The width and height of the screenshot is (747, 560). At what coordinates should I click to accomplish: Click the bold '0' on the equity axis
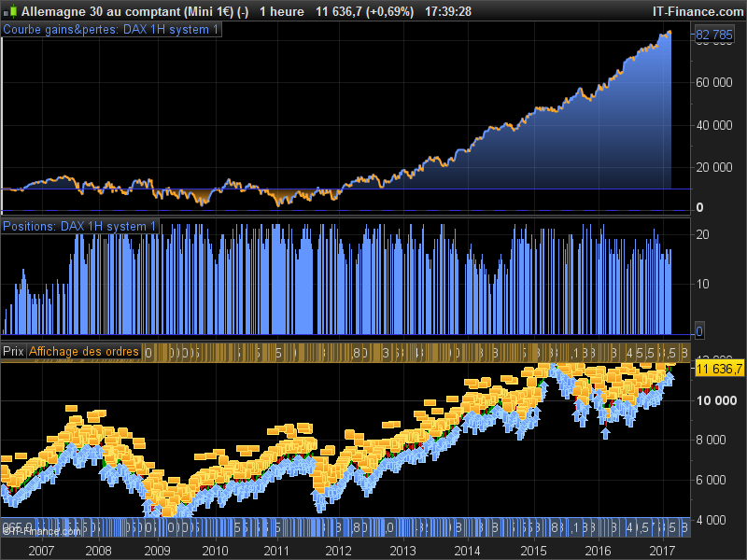tap(699, 207)
